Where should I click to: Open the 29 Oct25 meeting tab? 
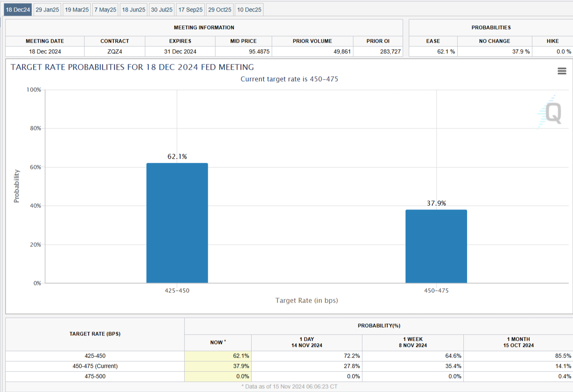(219, 9)
